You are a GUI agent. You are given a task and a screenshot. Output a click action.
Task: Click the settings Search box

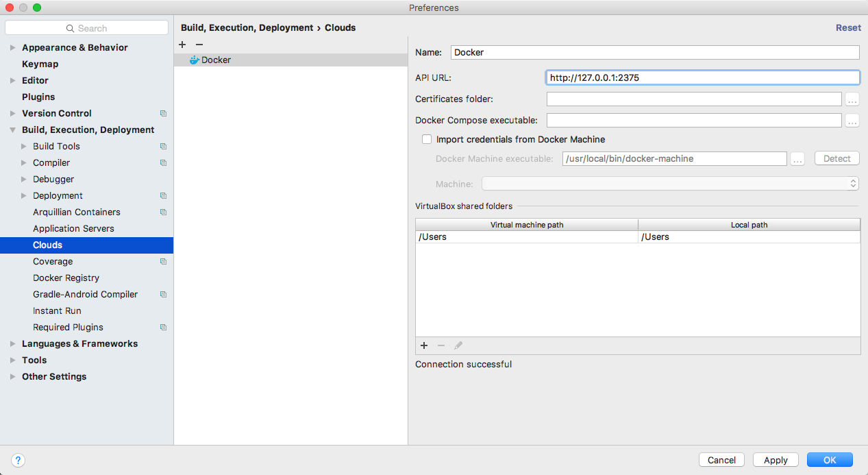coord(86,28)
